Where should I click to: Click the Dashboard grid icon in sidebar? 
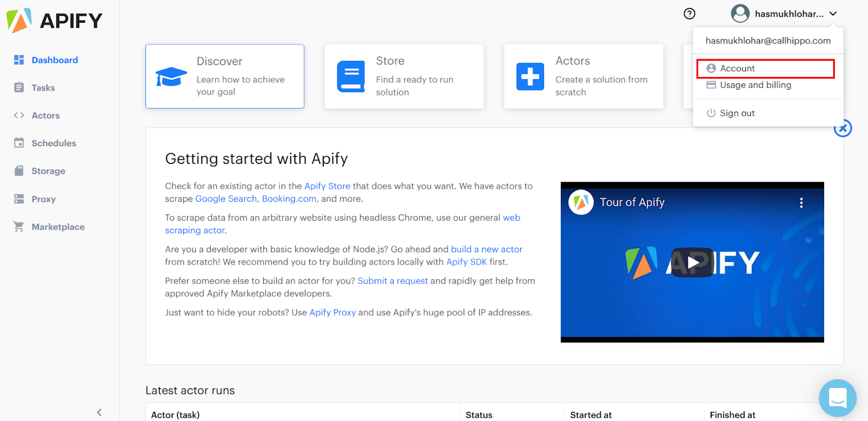[19, 60]
